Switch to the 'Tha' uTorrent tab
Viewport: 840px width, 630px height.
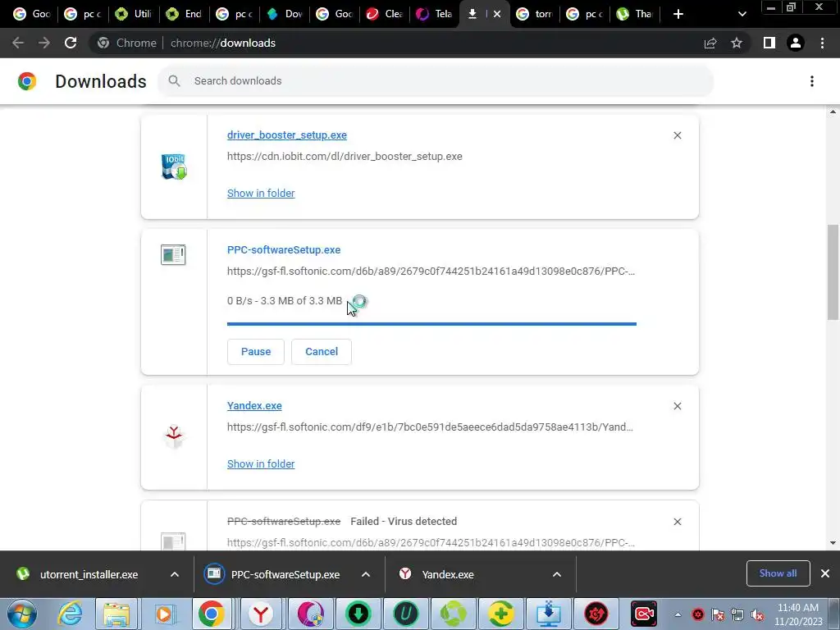tap(634, 14)
